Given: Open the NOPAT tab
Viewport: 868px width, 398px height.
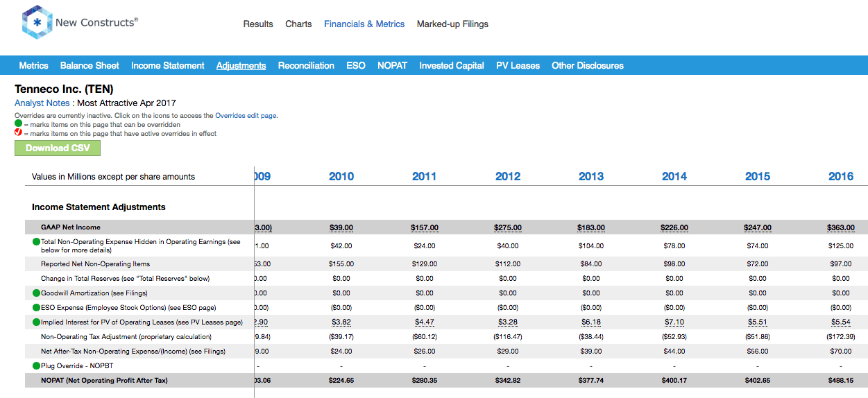Looking at the screenshot, I should point(392,66).
